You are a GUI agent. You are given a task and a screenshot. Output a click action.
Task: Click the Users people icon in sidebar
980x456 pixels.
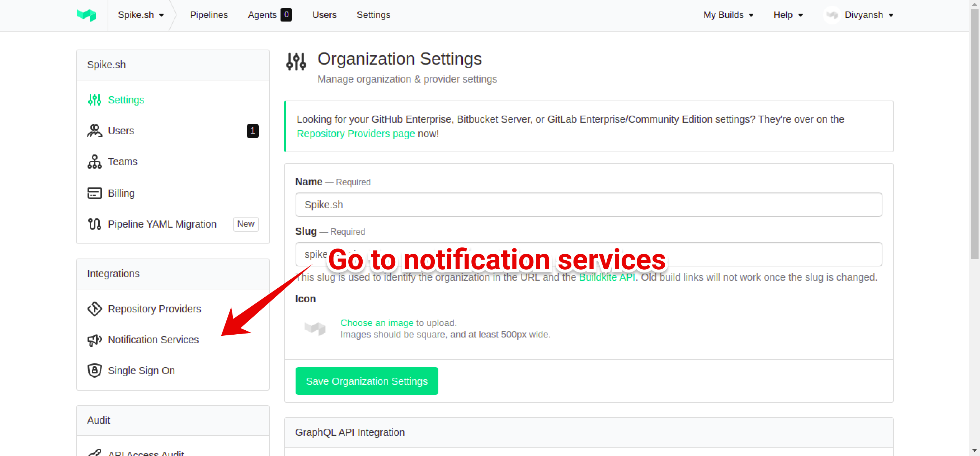pos(94,131)
